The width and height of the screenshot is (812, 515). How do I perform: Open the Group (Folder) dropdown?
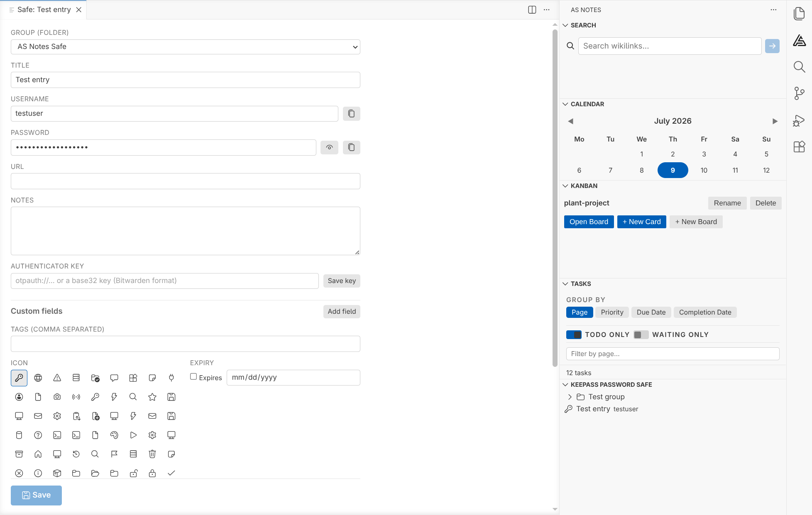[186, 47]
